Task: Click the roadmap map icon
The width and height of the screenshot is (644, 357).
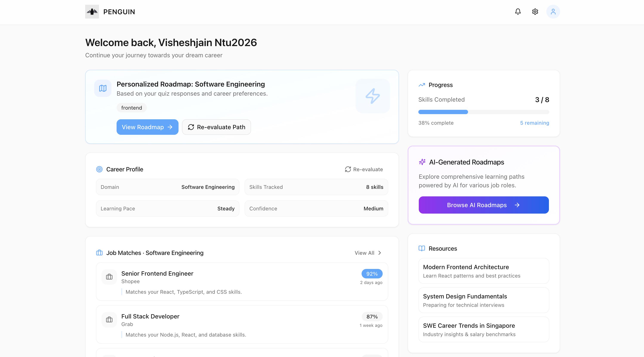Action: pyautogui.click(x=103, y=88)
